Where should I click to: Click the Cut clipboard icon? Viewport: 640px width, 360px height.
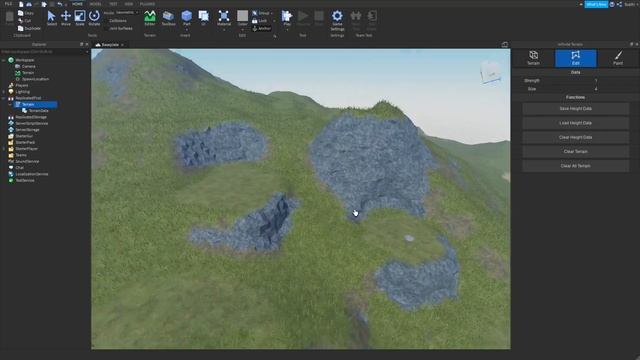click(x=20, y=20)
